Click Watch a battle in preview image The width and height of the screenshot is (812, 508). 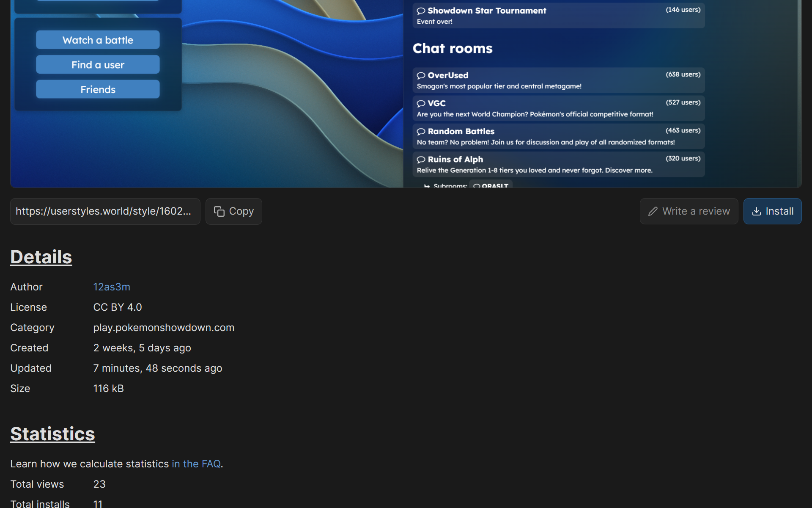[98, 40]
